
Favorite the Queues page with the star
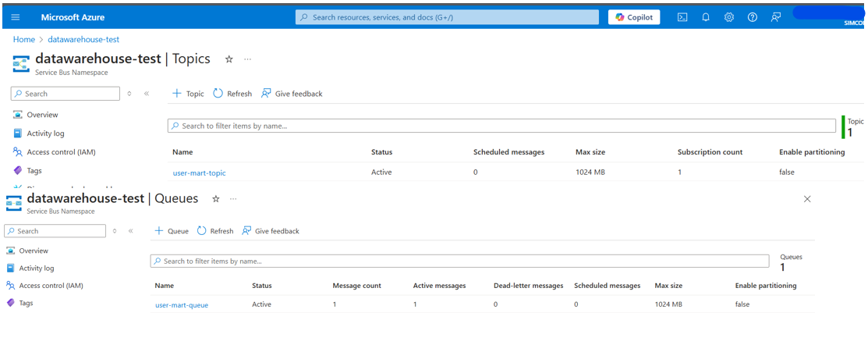pos(217,198)
